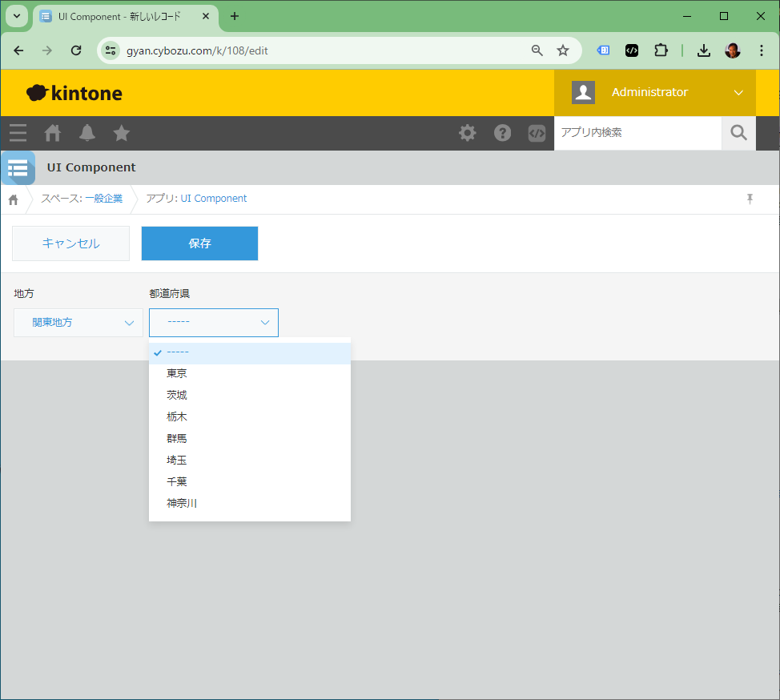Select 栃木 from the list
This screenshot has height=700, width=780.
tap(250, 416)
